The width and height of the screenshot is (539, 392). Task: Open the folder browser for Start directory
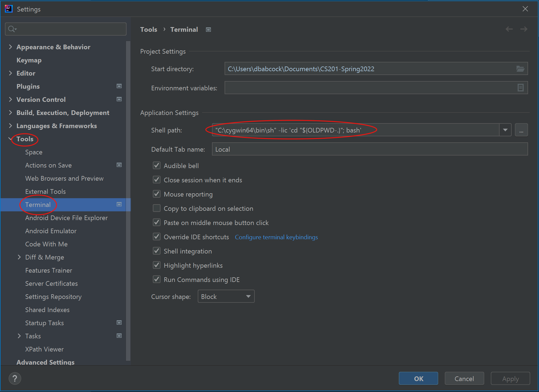click(x=520, y=69)
